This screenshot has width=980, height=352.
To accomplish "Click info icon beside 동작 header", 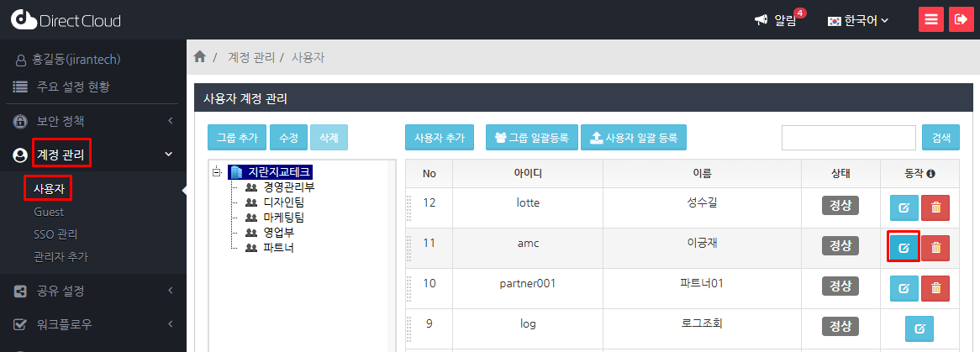I will [931, 174].
